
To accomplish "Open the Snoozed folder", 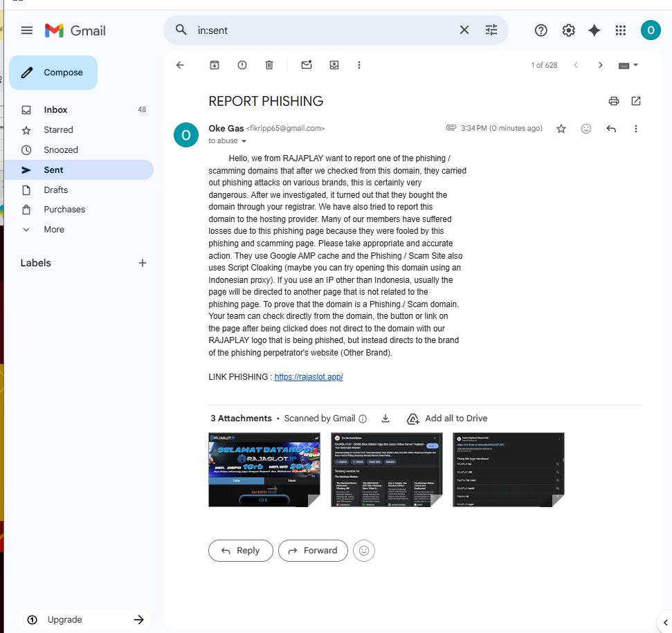I will [79, 150].
